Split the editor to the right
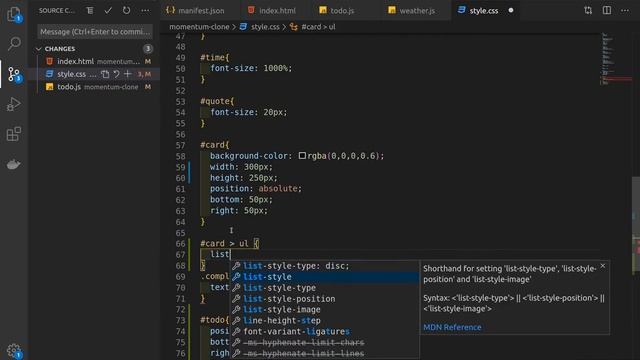Screen dimensions: 640x360 coord(607,11)
